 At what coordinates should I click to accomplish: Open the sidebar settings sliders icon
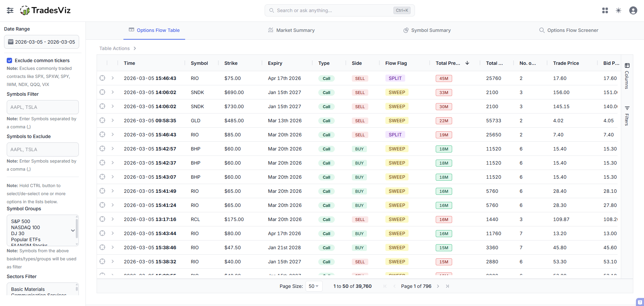(10, 10)
